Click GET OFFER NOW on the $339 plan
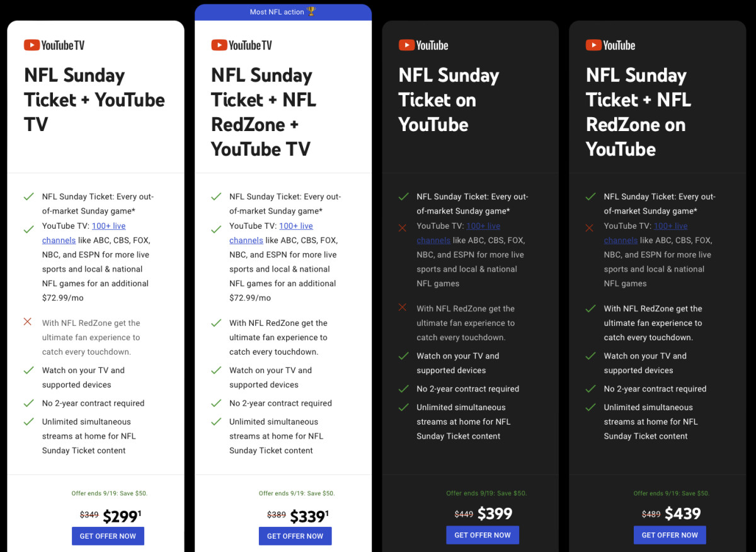 (x=295, y=536)
